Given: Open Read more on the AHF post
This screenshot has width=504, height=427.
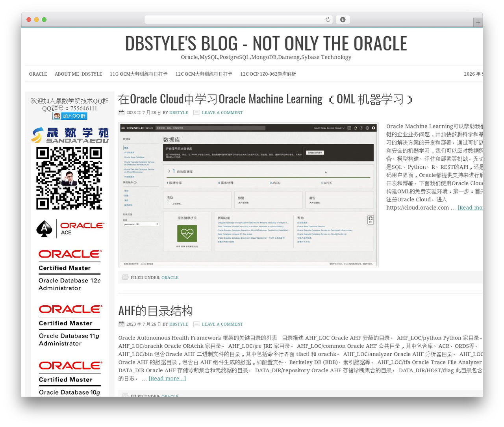Looking at the screenshot, I should [x=167, y=379].
